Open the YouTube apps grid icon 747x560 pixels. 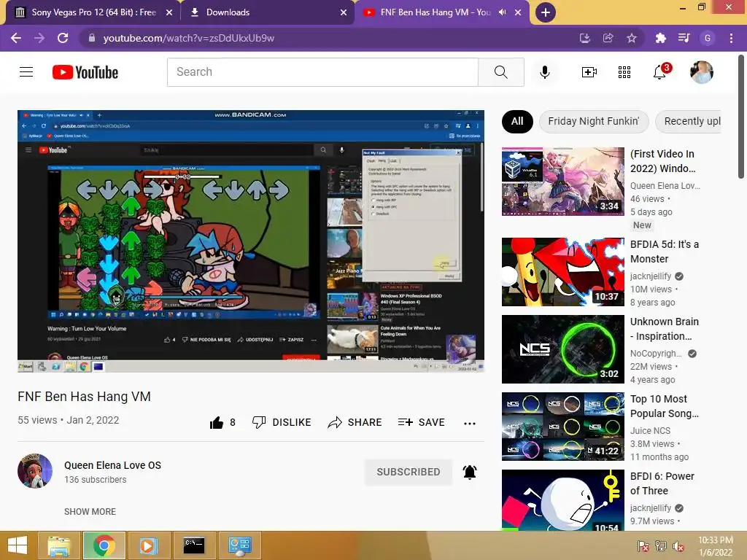coord(624,72)
